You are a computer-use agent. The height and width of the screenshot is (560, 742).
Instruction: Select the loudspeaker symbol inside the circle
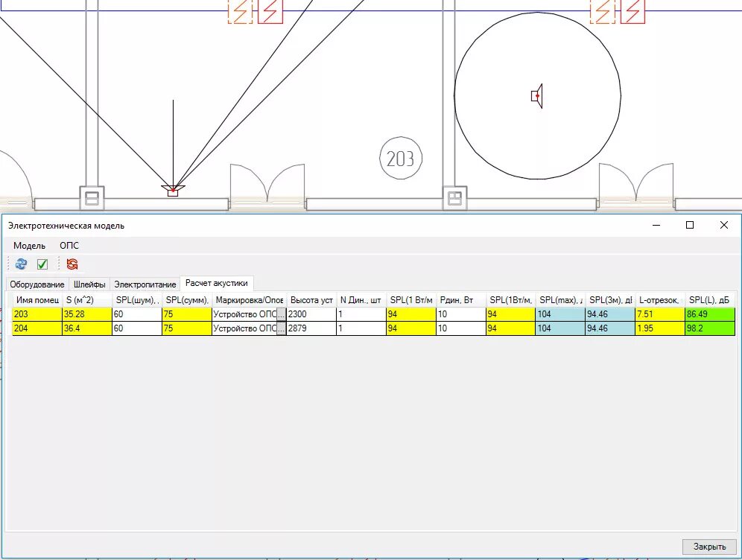tap(537, 96)
